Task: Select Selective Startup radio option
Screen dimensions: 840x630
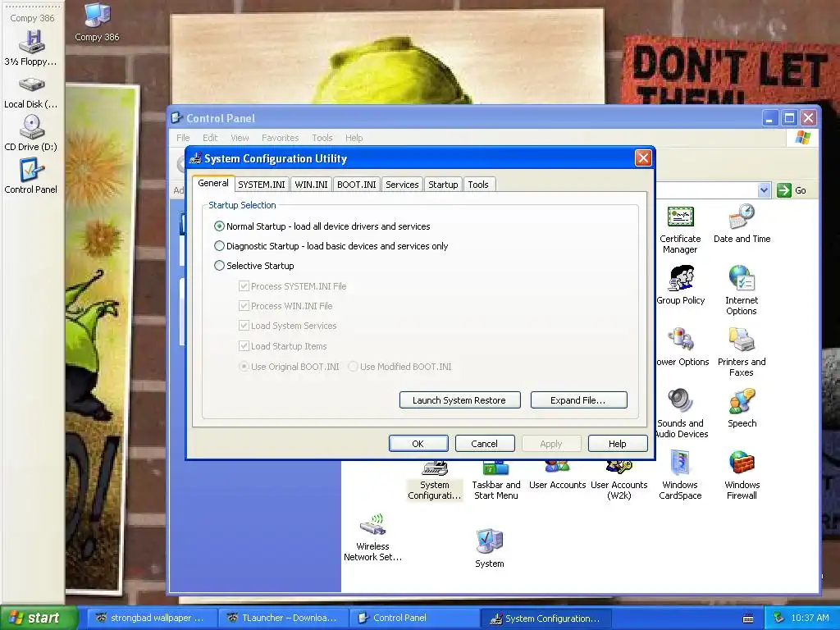Action: [x=219, y=266]
